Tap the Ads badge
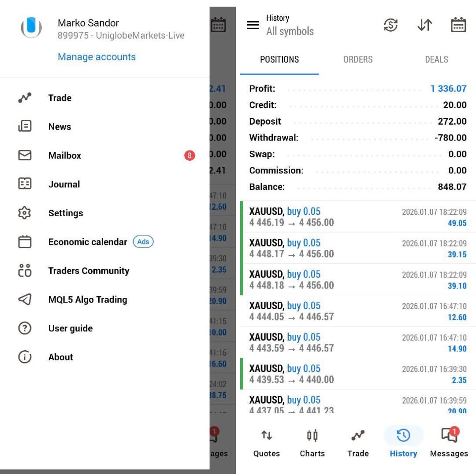 (143, 241)
